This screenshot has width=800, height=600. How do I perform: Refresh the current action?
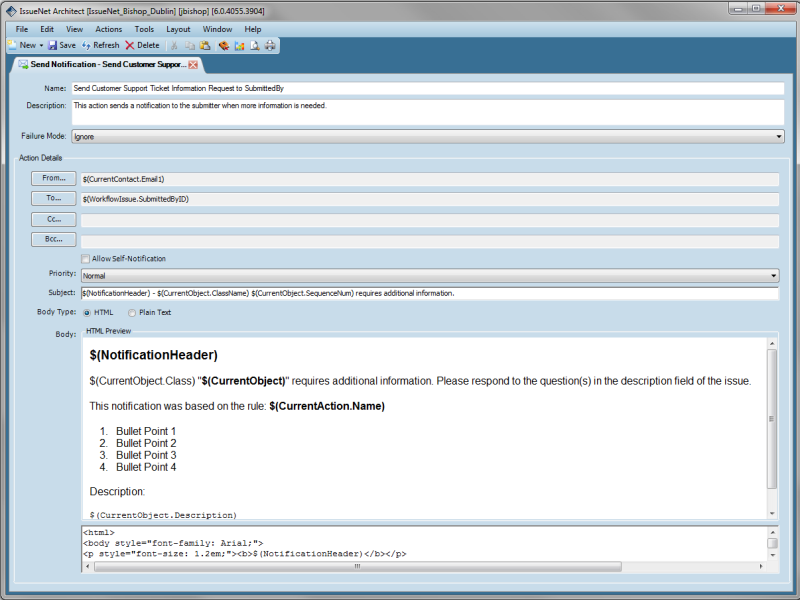tap(101, 45)
